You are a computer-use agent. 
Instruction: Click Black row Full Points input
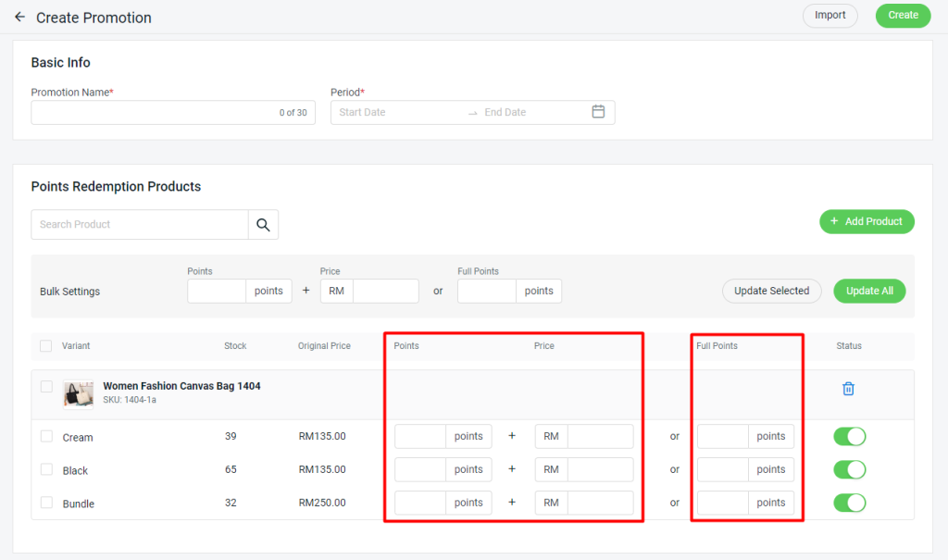coord(723,469)
